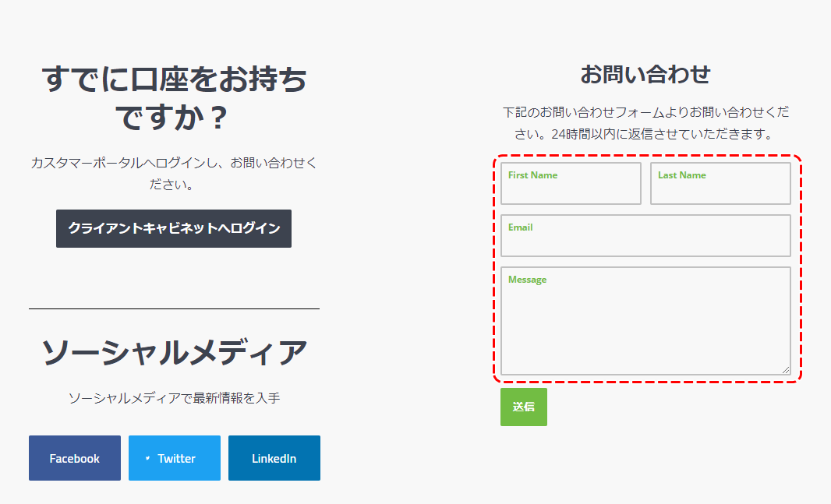The height and width of the screenshot is (504, 831).
Task: Click the お問い合わせ heading
Action: coord(645,74)
